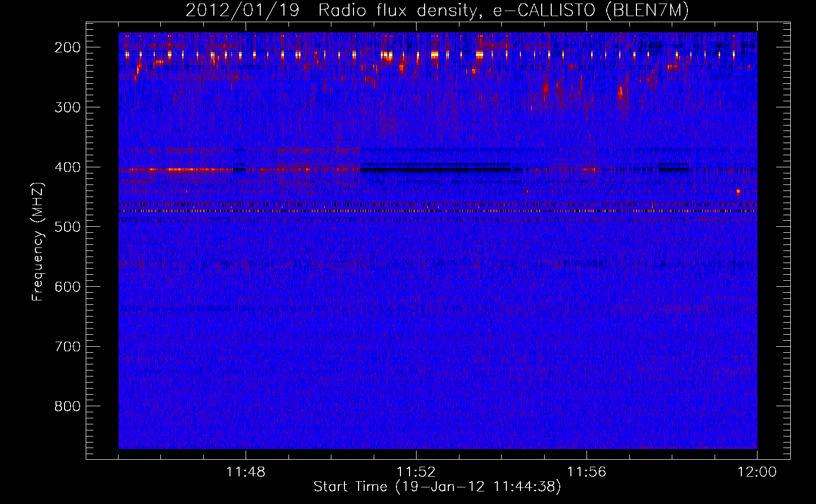Click the 12:00 time tick label
Screen dimensions: 816x504
coord(757,472)
